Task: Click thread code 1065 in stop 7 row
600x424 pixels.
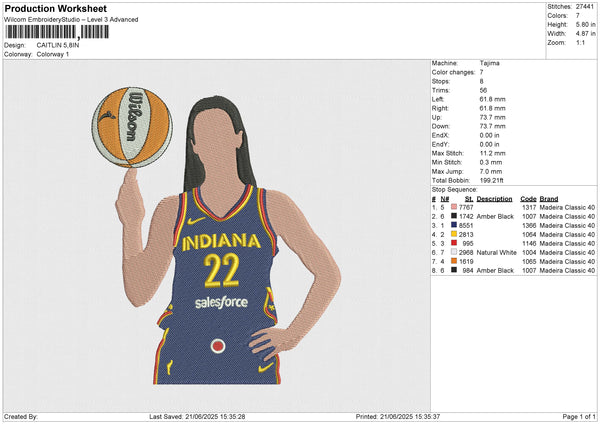Action: [529, 261]
